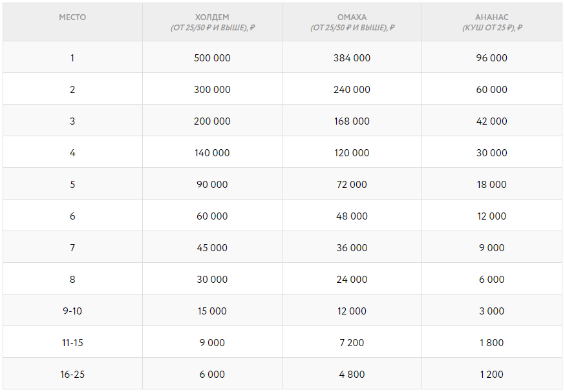
Task: Click the 200 000 Holdem cell
Action: click(212, 121)
